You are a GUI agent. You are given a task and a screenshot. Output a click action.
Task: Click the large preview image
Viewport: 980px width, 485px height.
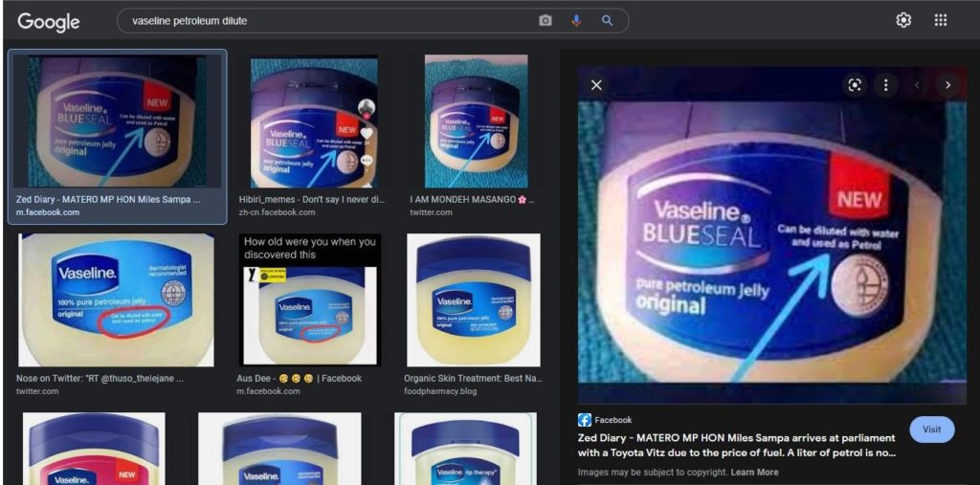pyautogui.click(x=772, y=235)
